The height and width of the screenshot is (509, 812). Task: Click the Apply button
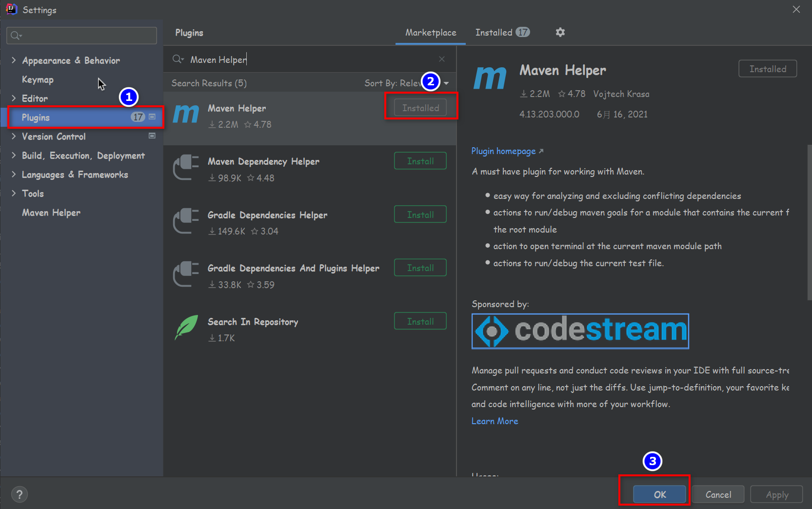(x=777, y=494)
